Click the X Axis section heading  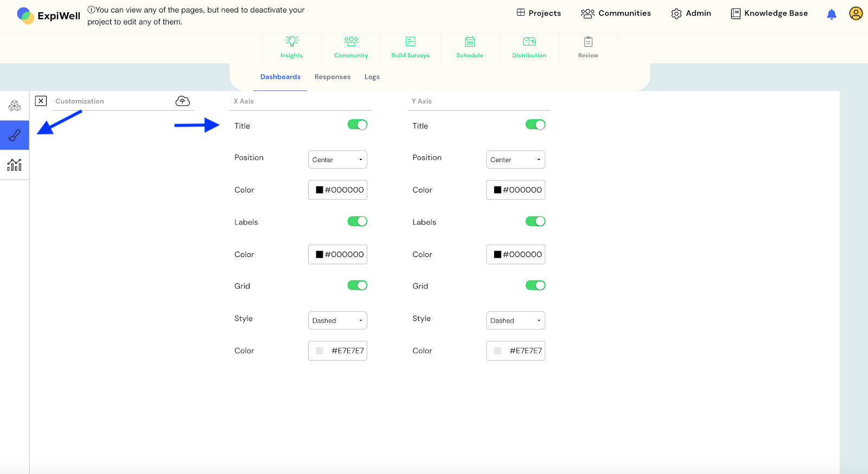click(x=244, y=101)
